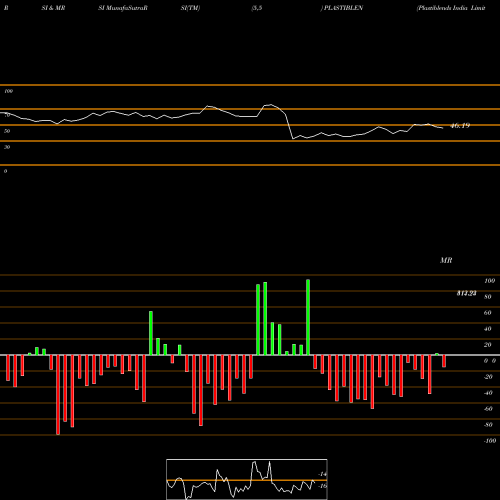This screenshot has width=500, height=500.
Task: Click the bar chart axis label 100
Action: pos(489,281)
